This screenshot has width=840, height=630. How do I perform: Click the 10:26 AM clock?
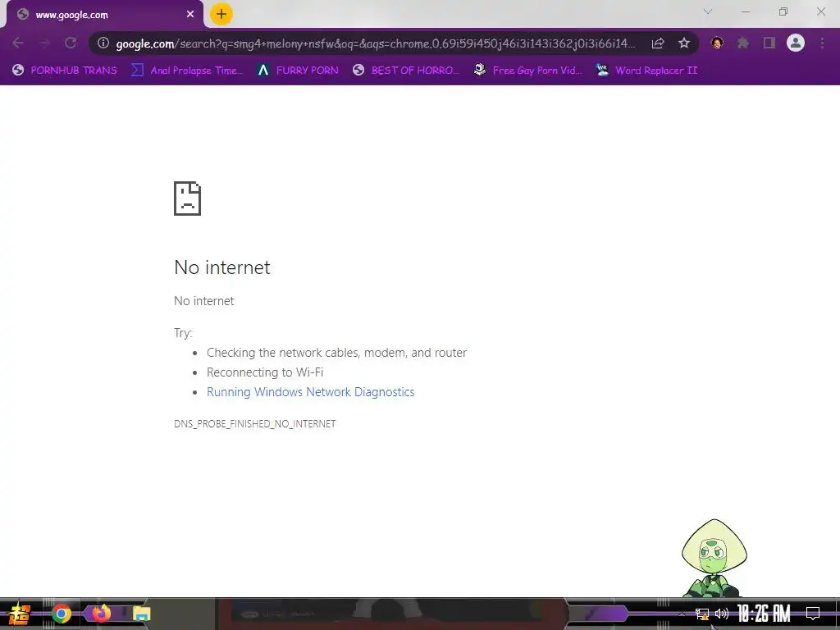click(x=764, y=614)
